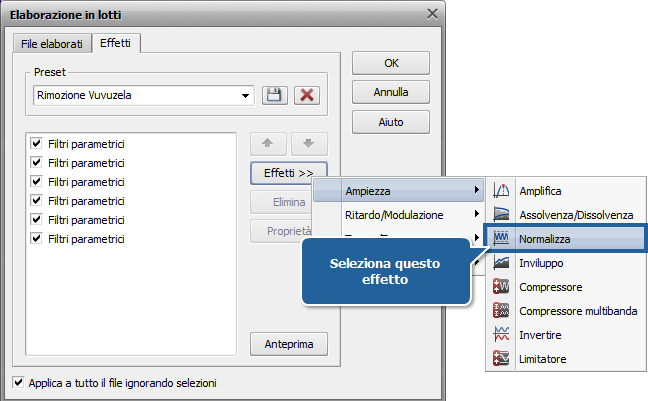Click the Annulla button

(x=391, y=92)
